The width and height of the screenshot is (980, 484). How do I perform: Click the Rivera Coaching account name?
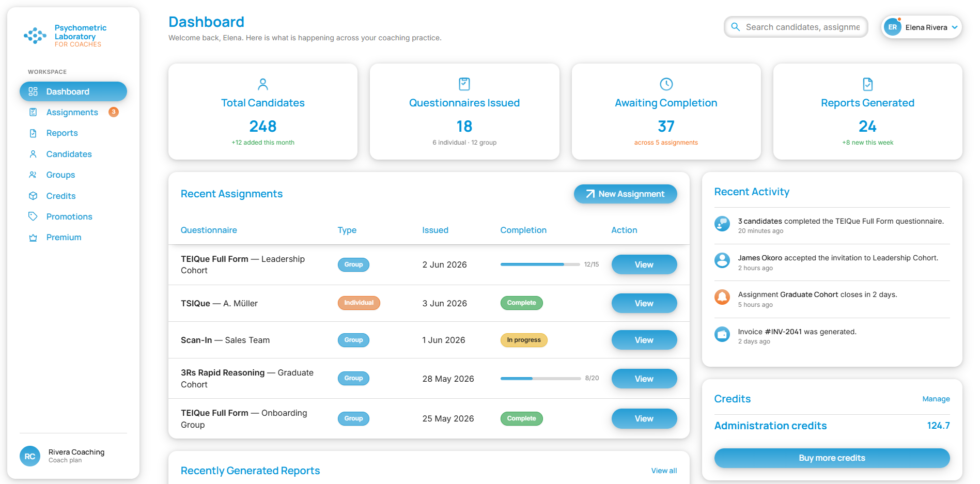pyautogui.click(x=76, y=452)
